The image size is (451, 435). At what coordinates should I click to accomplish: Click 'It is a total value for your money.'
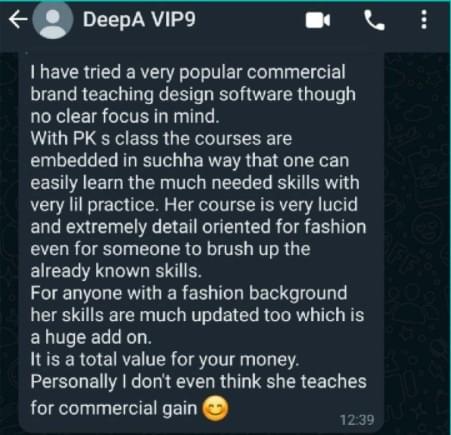pyautogui.click(x=165, y=359)
